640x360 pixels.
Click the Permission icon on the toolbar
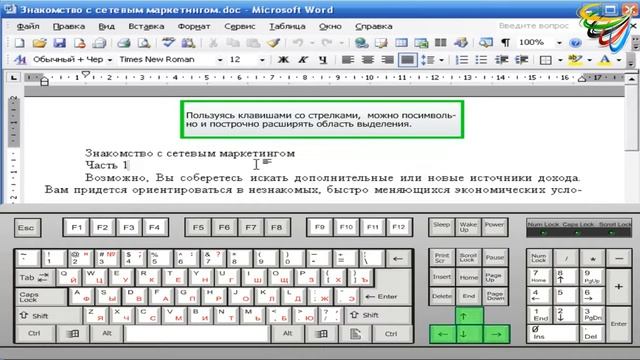pos(79,42)
